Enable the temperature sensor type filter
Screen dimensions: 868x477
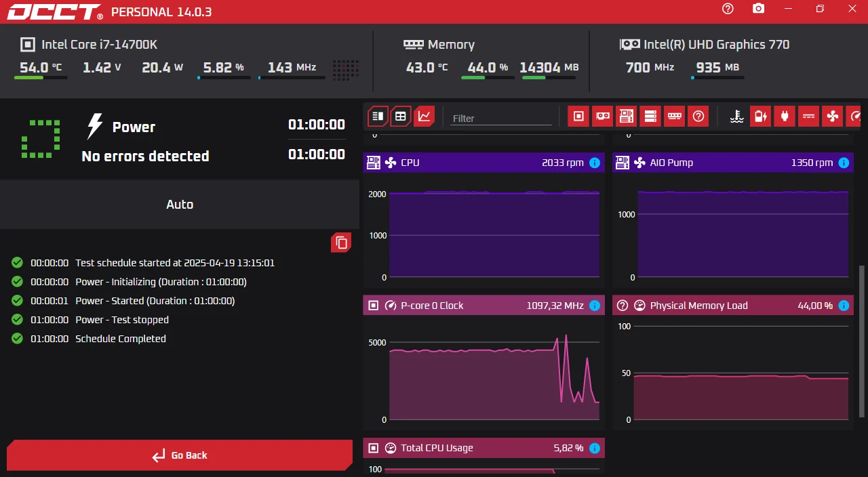[x=737, y=117]
